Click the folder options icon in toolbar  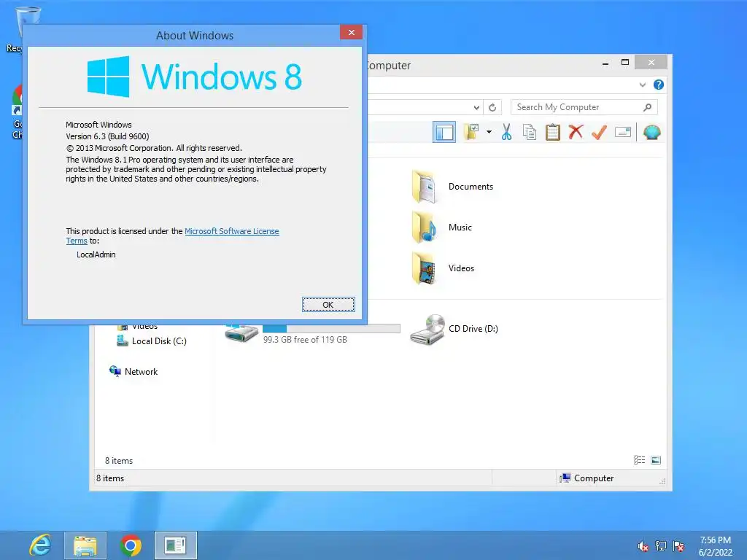(472, 132)
